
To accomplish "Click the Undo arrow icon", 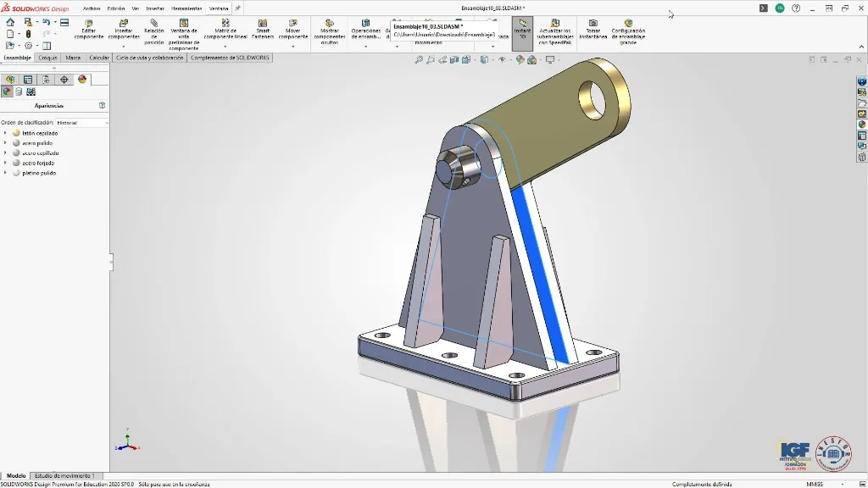I will (47, 22).
